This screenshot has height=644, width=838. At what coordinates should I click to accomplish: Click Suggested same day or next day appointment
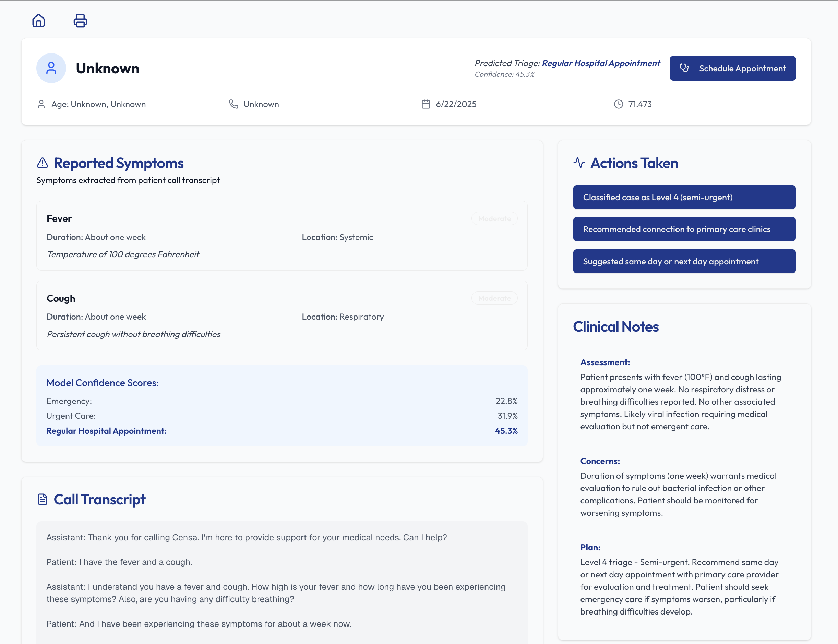684,261
